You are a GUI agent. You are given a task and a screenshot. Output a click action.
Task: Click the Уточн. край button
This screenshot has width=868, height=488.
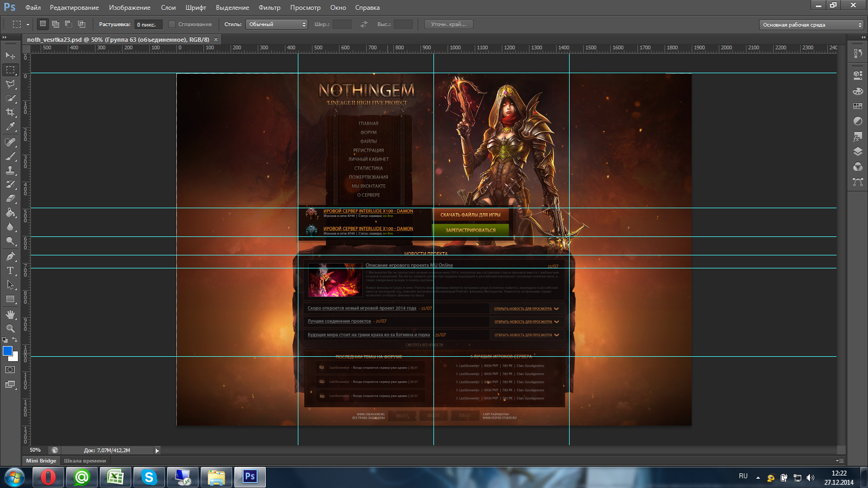point(449,24)
